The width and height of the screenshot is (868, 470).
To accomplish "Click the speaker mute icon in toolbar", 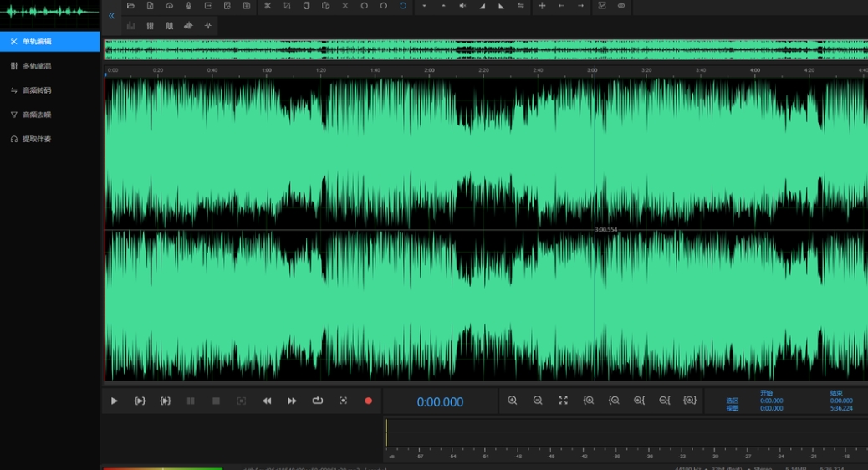I will pos(462,6).
